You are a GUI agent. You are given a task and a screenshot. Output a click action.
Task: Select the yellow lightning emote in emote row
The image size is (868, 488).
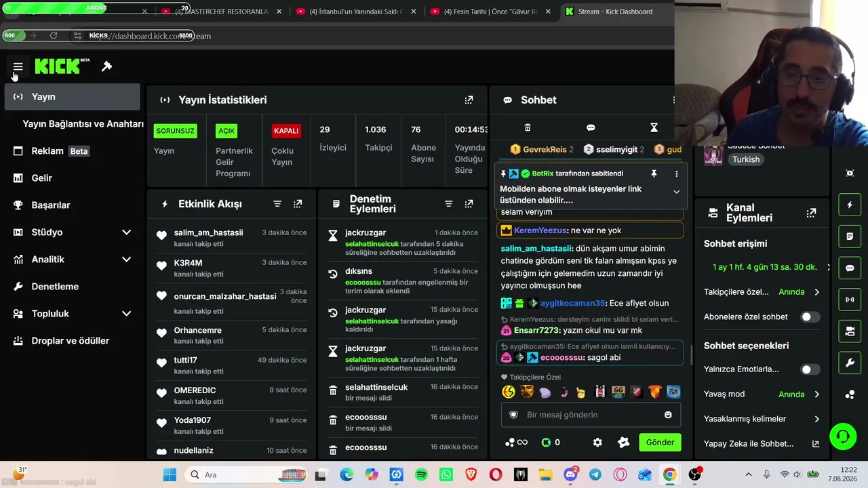tap(509, 392)
